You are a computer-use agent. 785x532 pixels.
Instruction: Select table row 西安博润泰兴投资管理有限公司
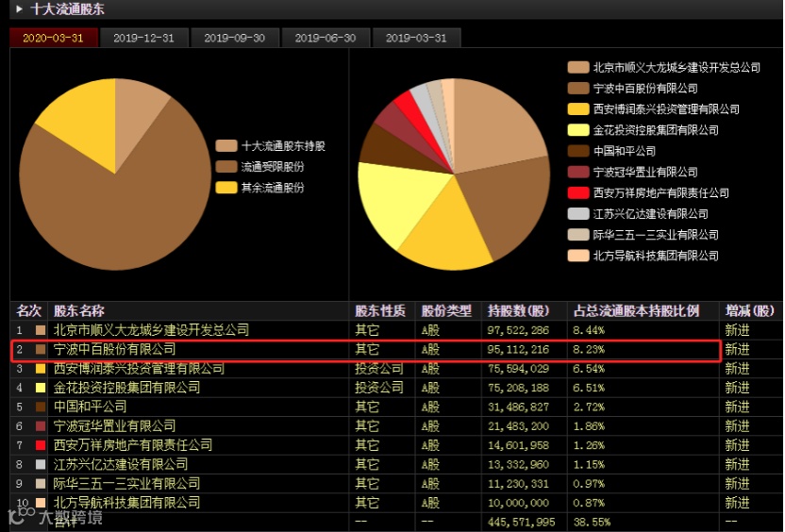[395, 369]
